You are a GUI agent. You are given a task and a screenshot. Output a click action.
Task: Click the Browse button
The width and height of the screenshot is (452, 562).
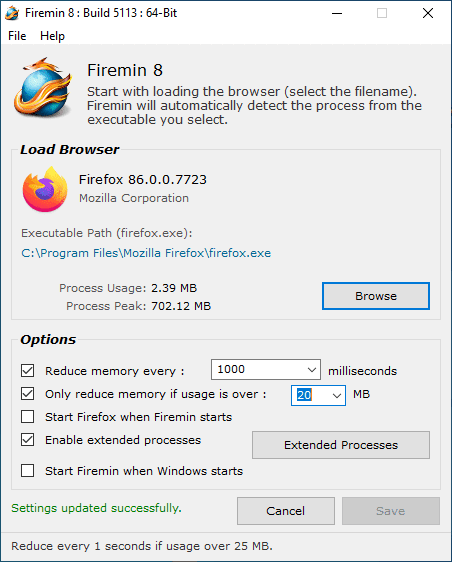click(376, 296)
